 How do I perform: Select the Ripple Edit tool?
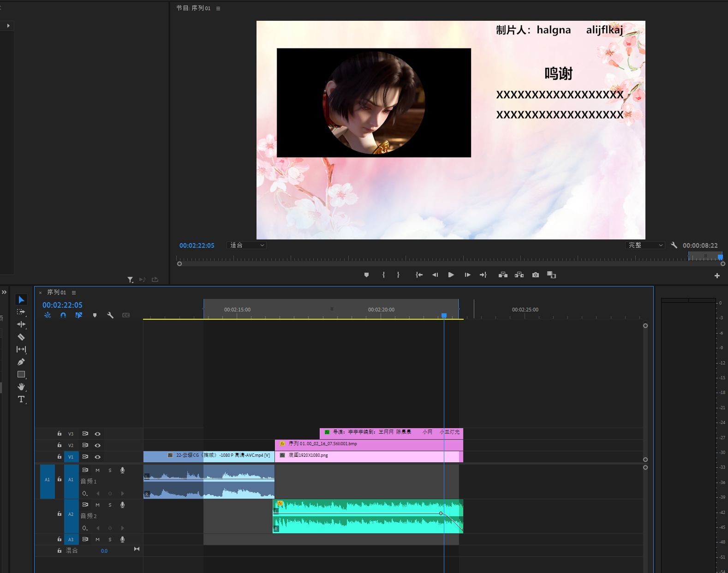coord(21,324)
